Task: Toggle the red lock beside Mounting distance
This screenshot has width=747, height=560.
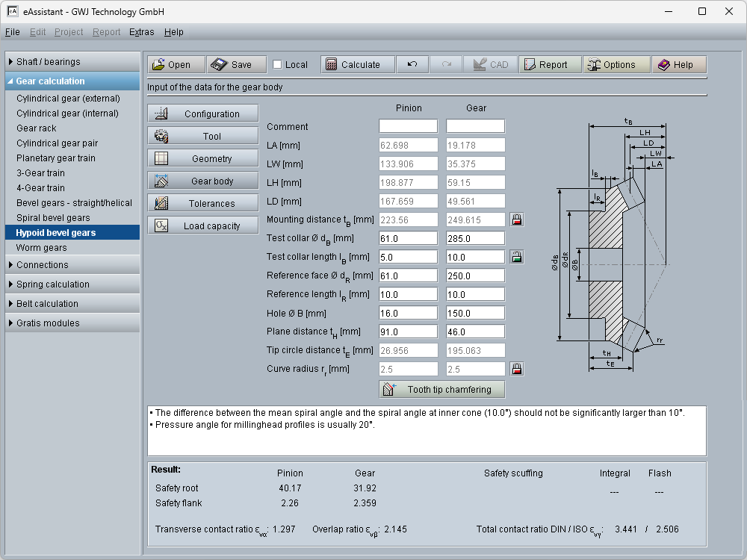Action: pos(516,220)
